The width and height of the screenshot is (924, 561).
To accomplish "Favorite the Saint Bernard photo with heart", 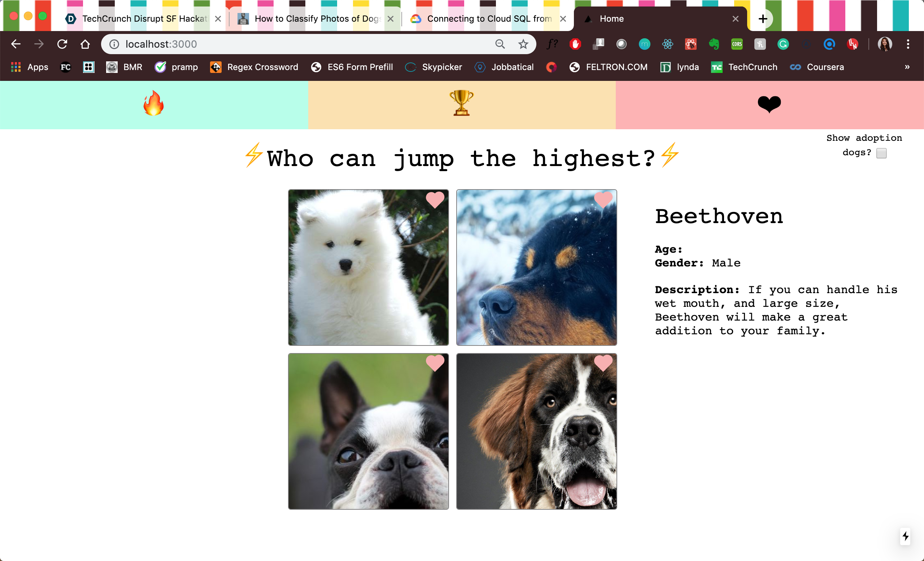I will pyautogui.click(x=603, y=363).
